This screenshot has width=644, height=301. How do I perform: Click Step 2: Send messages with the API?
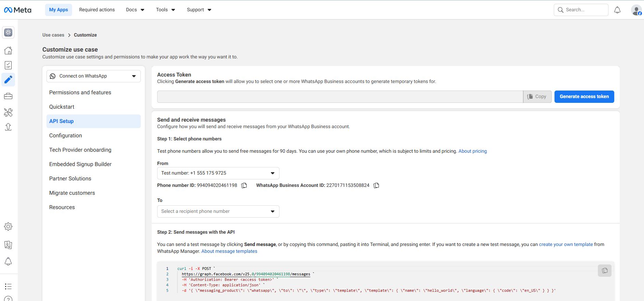coord(196,232)
